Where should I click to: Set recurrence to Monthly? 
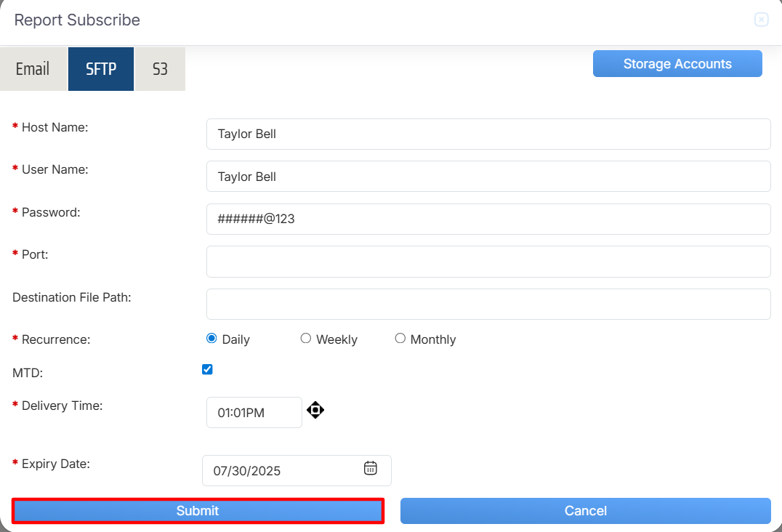coord(400,339)
